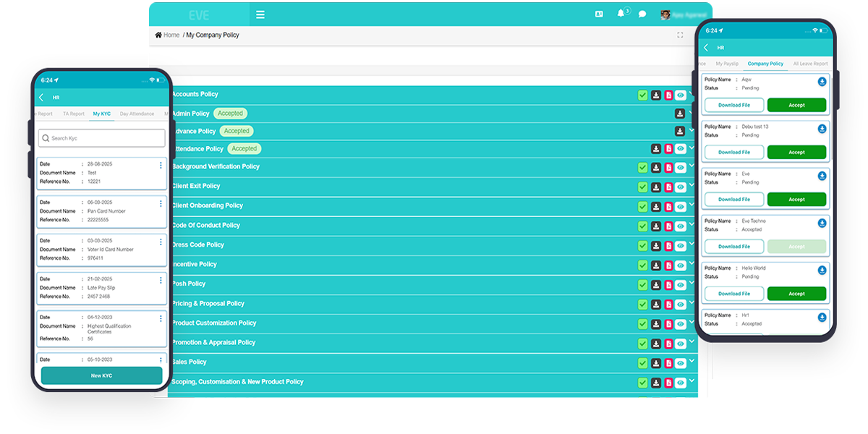The height and width of the screenshot is (434, 868).
Task: Click blue download icon for Aqw policy
Action: coord(822,82)
